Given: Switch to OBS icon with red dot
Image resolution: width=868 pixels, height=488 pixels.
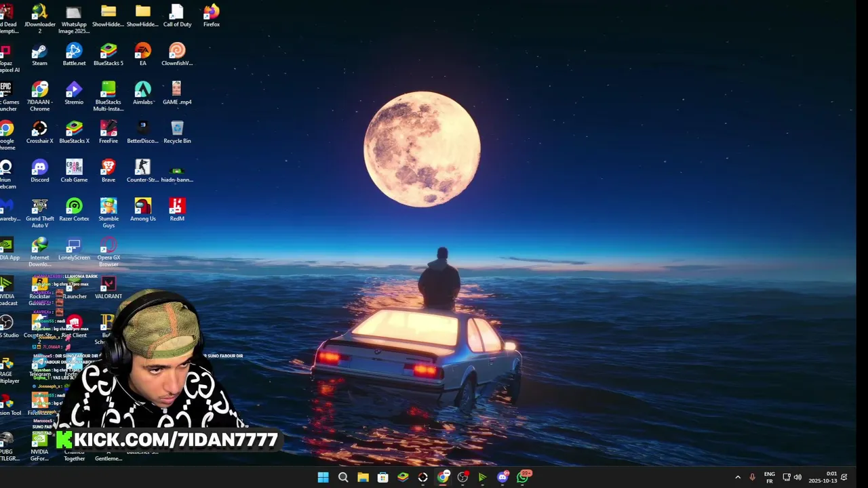Looking at the screenshot, I should 463,477.
